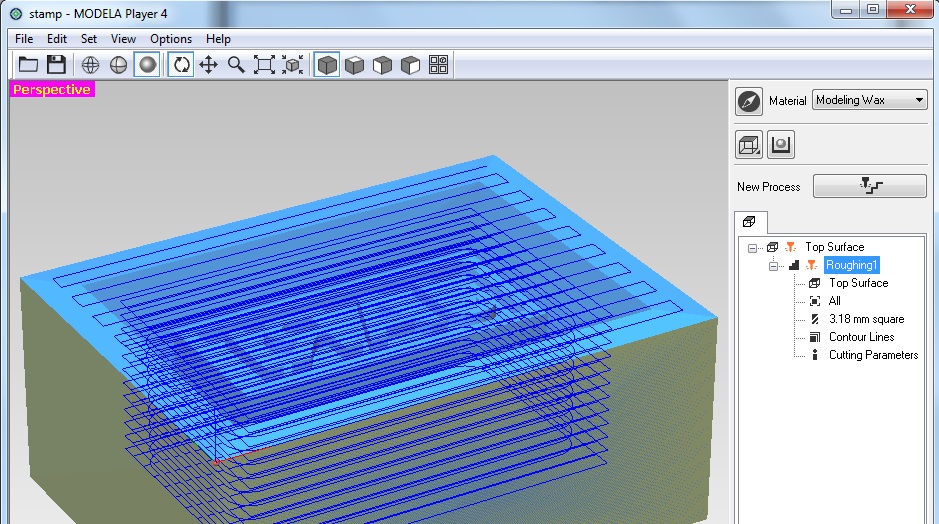
Task: Click the orange cutter icon beside Roughing1
Action: click(x=811, y=265)
